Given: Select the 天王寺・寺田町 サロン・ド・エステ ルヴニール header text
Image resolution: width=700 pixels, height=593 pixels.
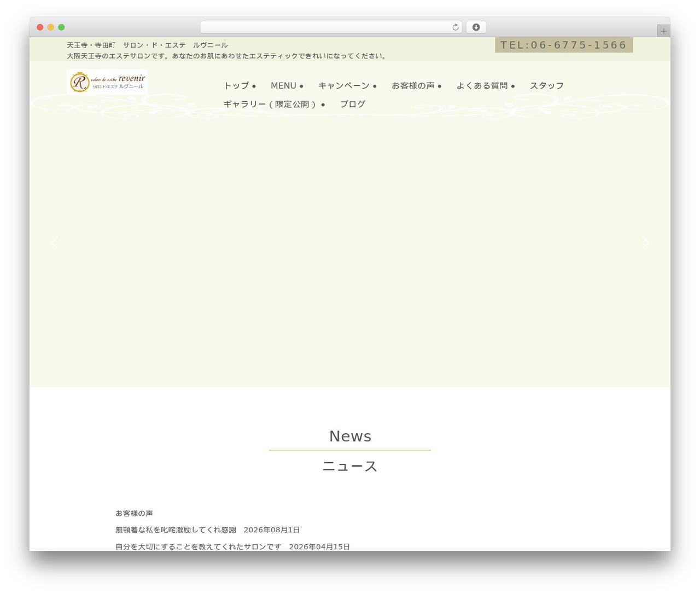Looking at the screenshot, I should (147, 45).
